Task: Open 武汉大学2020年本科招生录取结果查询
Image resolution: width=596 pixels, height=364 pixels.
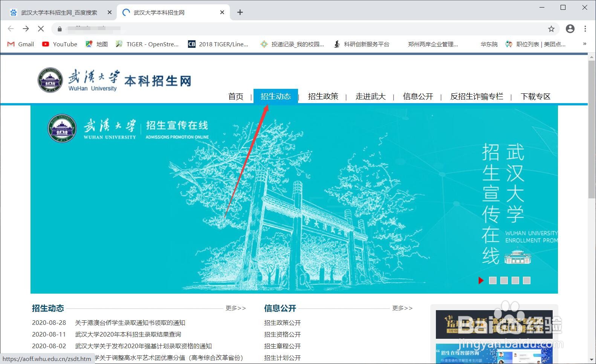Action: click(x=128, y=334)
